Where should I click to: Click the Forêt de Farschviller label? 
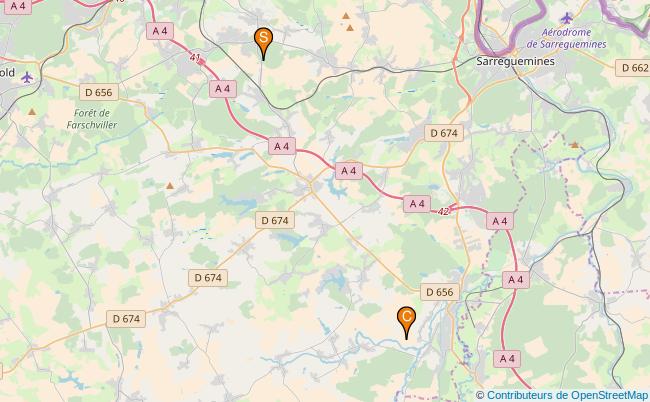click(92, 119)
